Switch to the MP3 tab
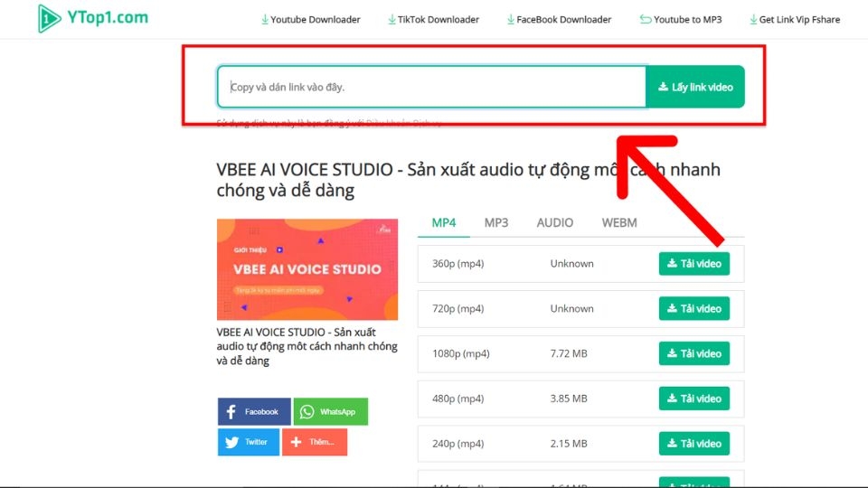The height and width of the screenshot is (488, 868). (496, 222)
